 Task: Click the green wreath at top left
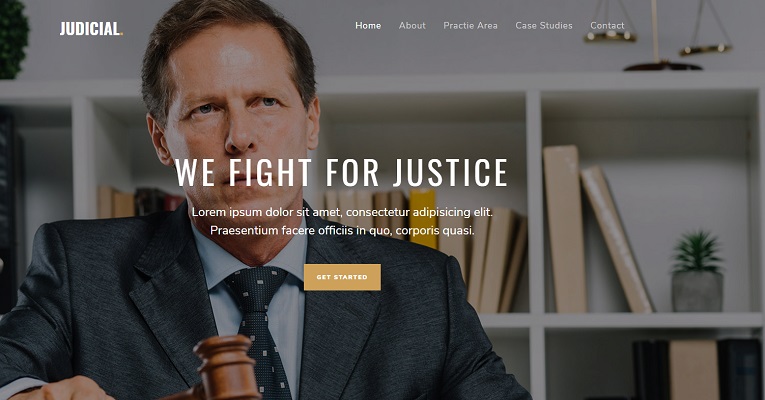click(13, 39)
